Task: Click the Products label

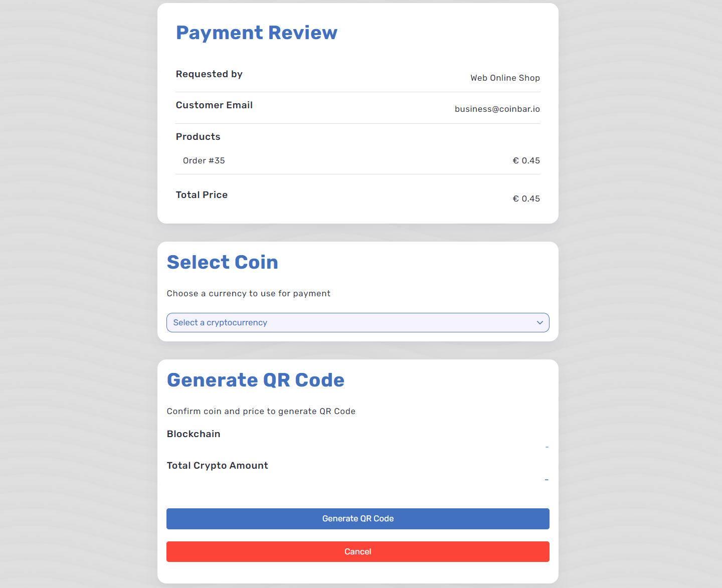Action: click(198, 137)
